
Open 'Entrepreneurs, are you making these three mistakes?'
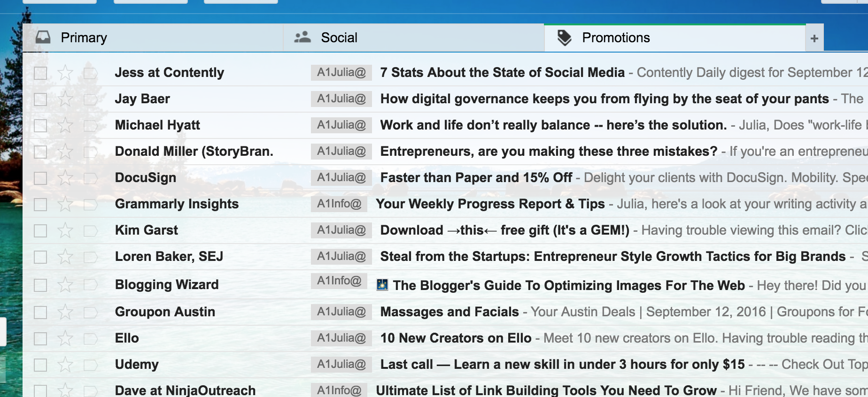[x=549, y=152]
